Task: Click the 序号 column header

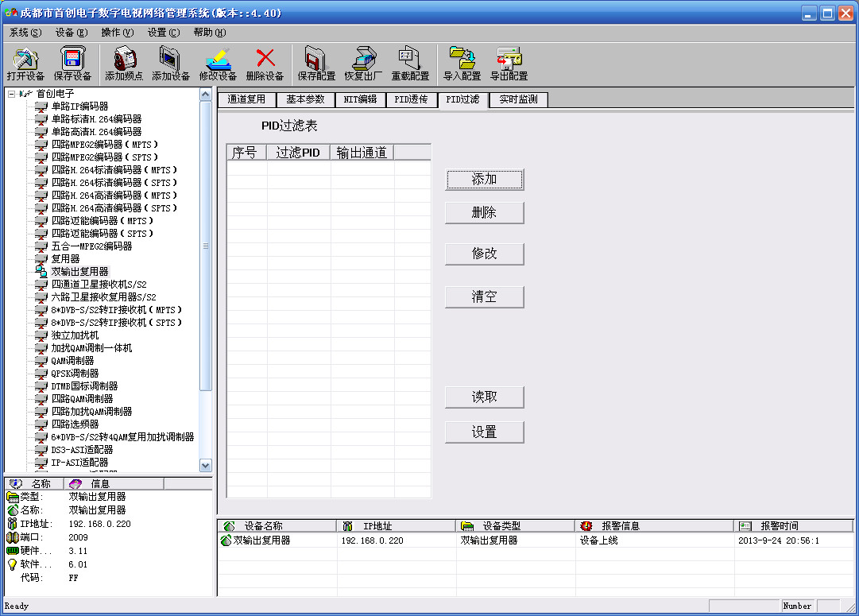Action: [x=246, y=153]
